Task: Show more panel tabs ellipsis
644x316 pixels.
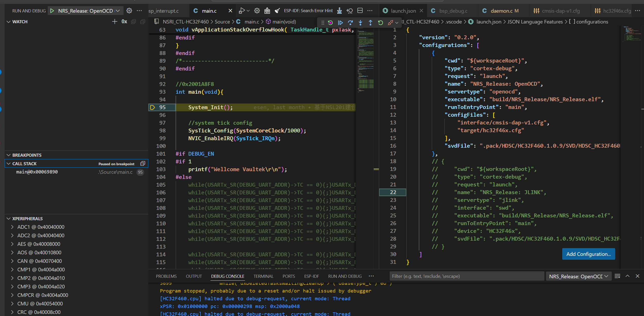Action: (x=371, y=276)
